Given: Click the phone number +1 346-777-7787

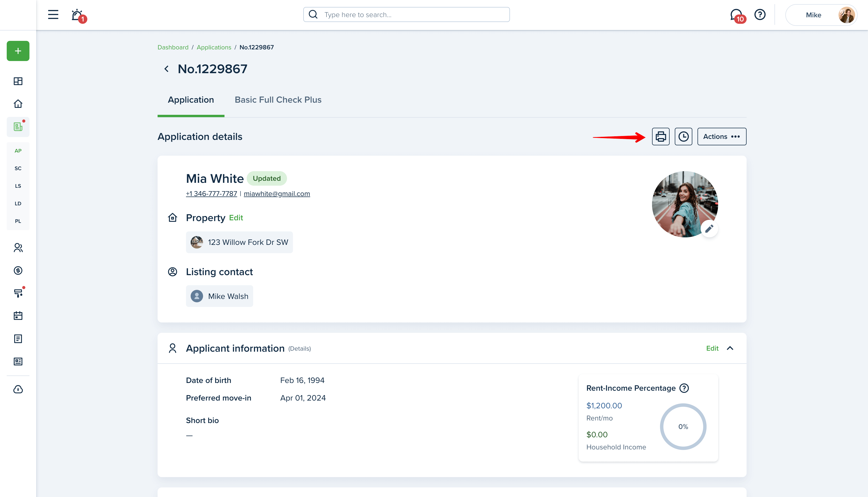Looking at the screenshot, I should tap(211, 193).
